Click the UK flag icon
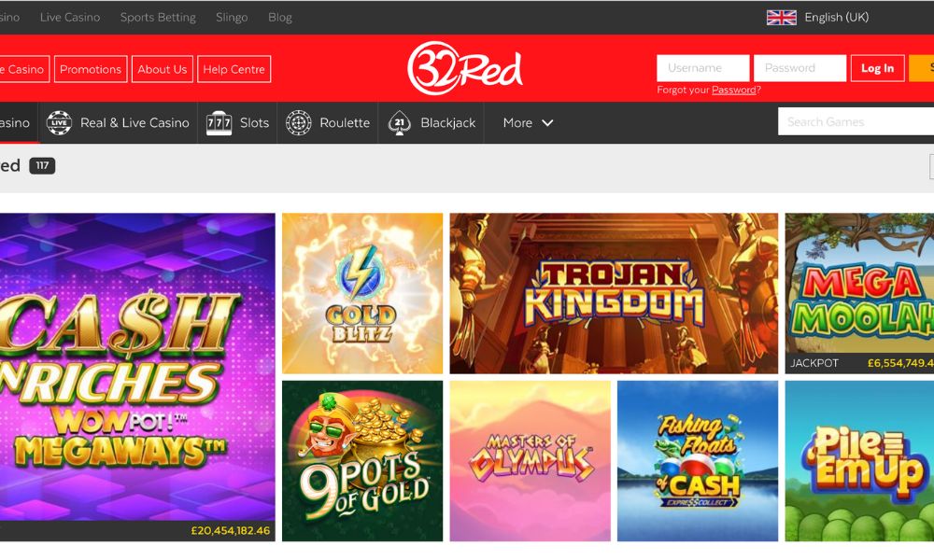Image resolution: width=934 pixels, height=560 pixels. (x=781, y=18)
